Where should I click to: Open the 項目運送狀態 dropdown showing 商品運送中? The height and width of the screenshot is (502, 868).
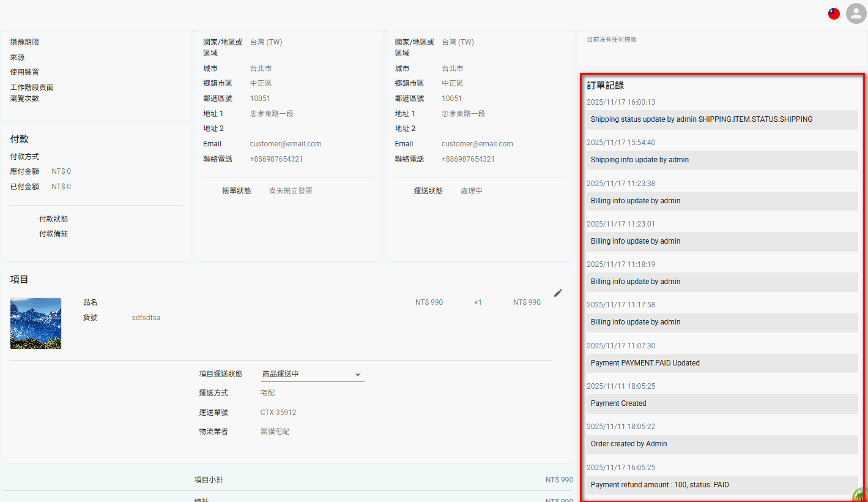312,374
